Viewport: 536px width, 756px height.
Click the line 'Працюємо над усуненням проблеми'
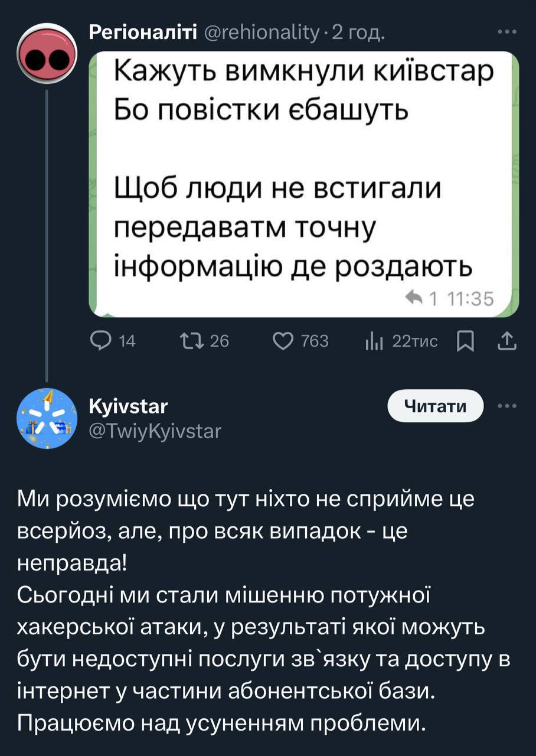pyautogui.click(x=221, y=723)
